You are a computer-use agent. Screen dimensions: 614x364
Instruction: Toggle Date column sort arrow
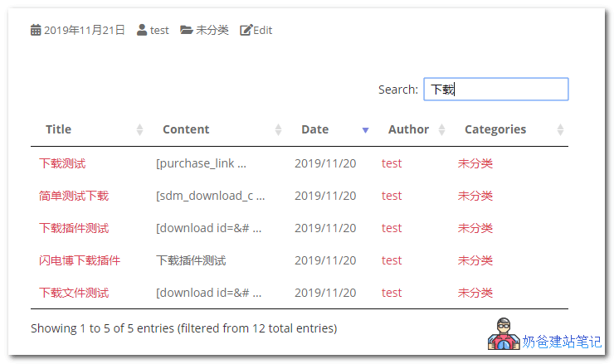pos(365,130)
